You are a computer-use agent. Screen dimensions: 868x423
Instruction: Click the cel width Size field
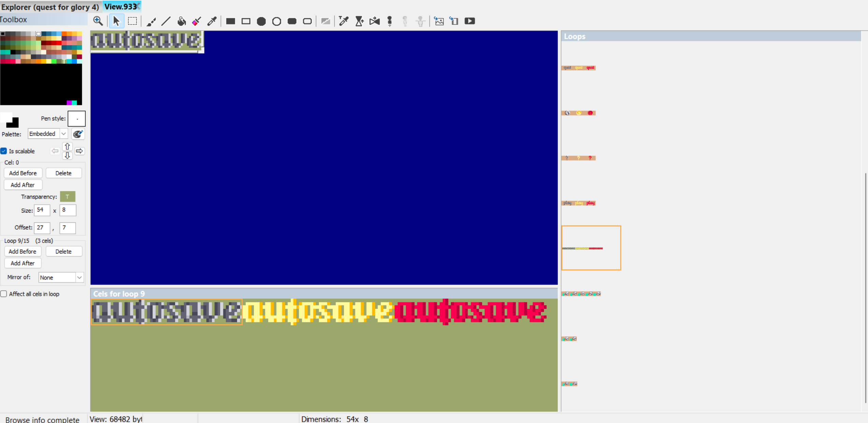[42, 210]
